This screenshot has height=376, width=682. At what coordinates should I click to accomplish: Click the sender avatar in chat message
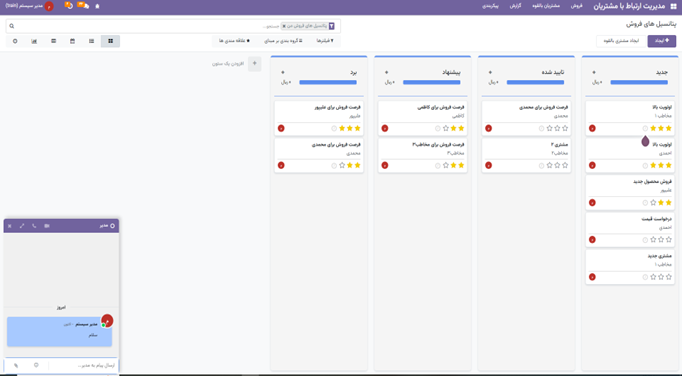107,321
